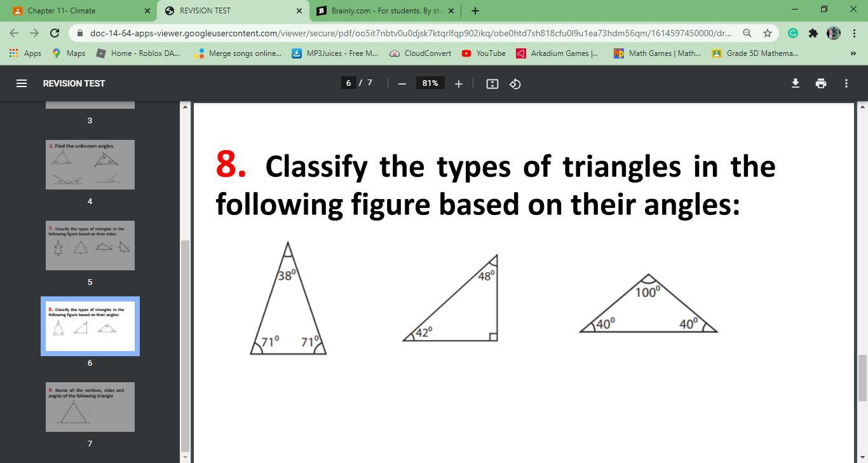868x463 pixels.
Task: Open the Arkadium Games bookmark
Action: [557, 53]
